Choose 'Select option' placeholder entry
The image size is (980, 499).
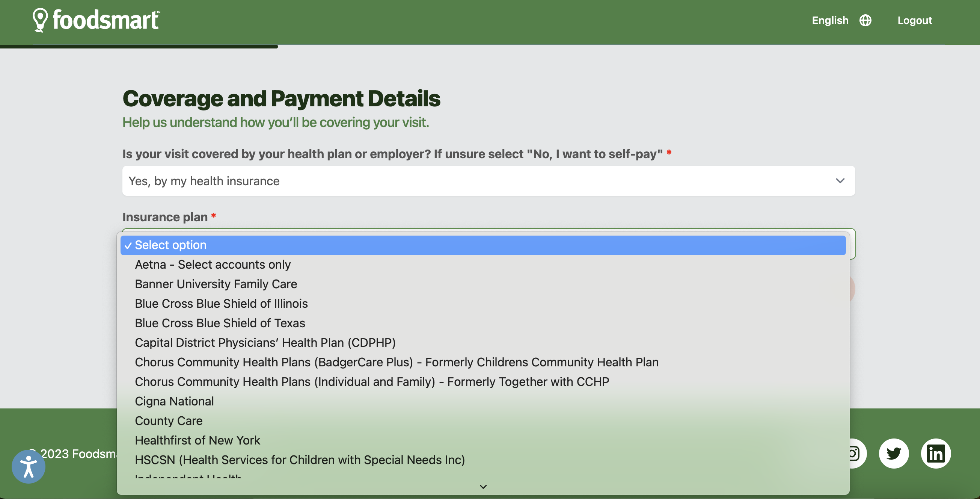(x=483, y=245)
